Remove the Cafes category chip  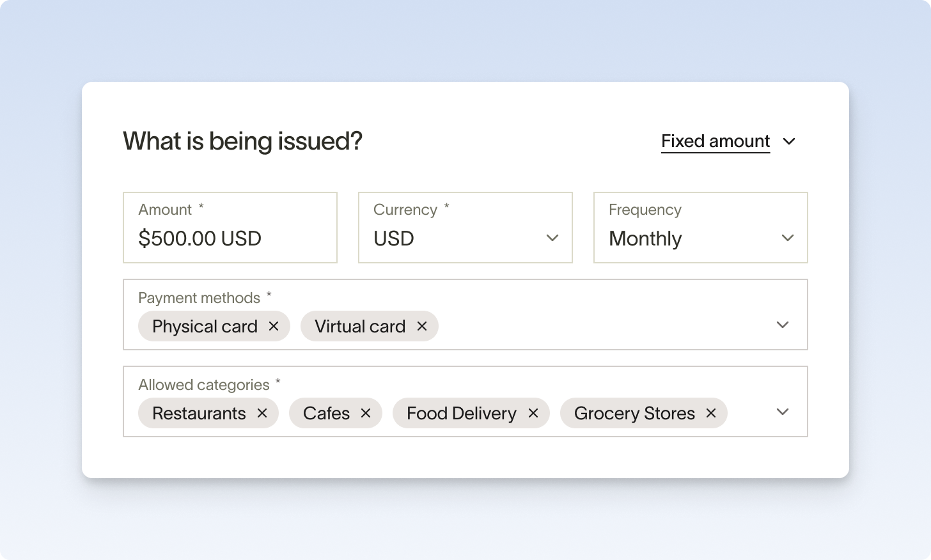366,413
